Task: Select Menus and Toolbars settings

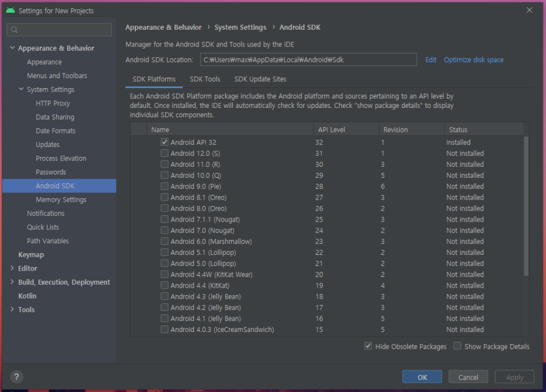Action: tap(57, 76)
